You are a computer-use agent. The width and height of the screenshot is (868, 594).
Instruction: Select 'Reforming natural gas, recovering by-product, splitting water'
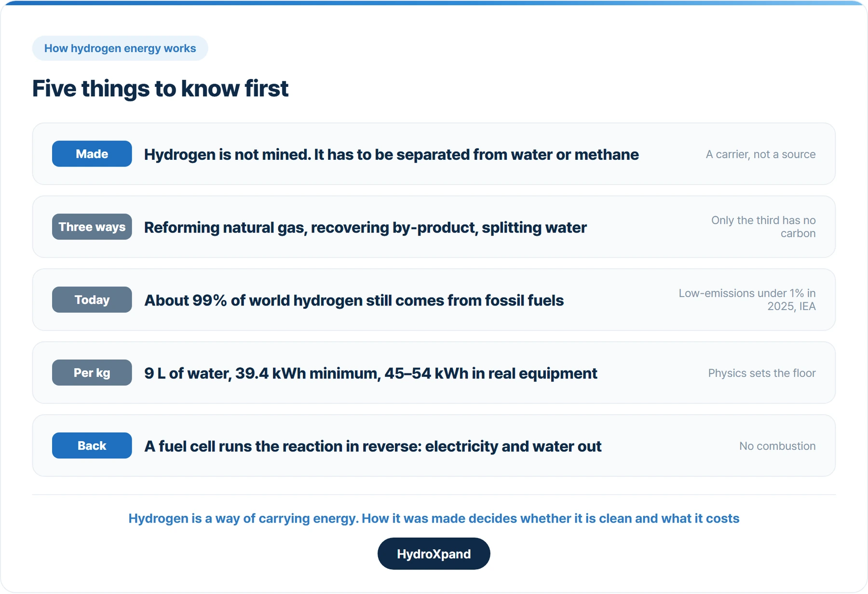366,227
